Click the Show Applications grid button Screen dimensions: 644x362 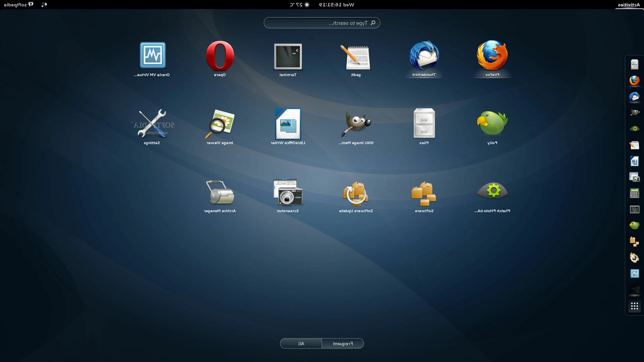(x=634, y=306)
